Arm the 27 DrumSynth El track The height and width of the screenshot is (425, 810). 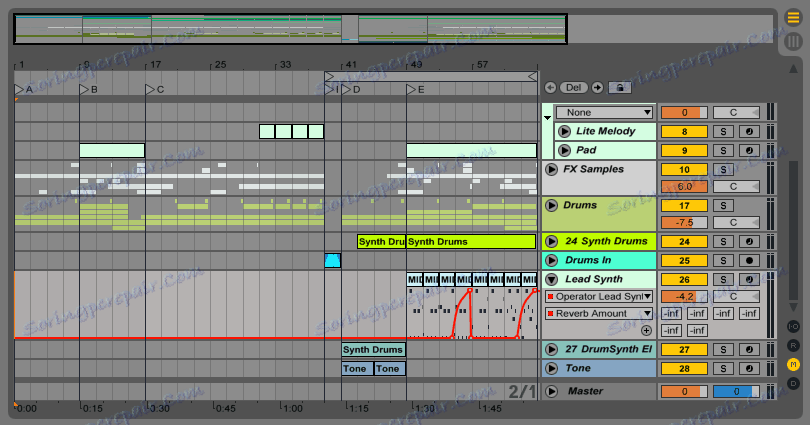[749, 350]
